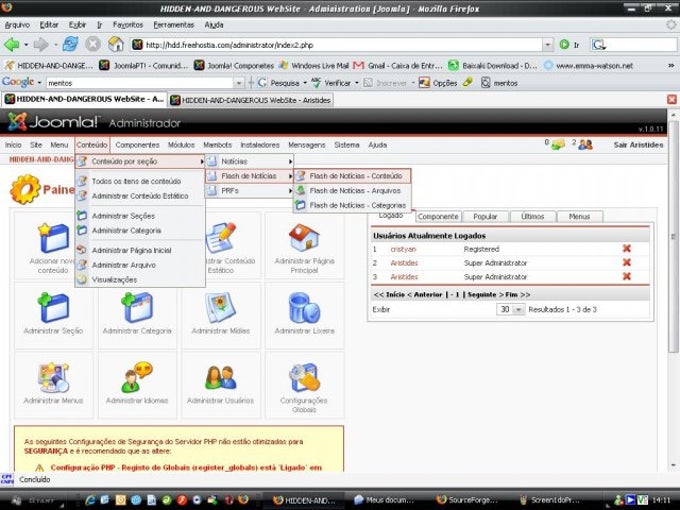Open Adicionar novo conteúdo panel icon

pyautogui.click(x=53, y=238)
